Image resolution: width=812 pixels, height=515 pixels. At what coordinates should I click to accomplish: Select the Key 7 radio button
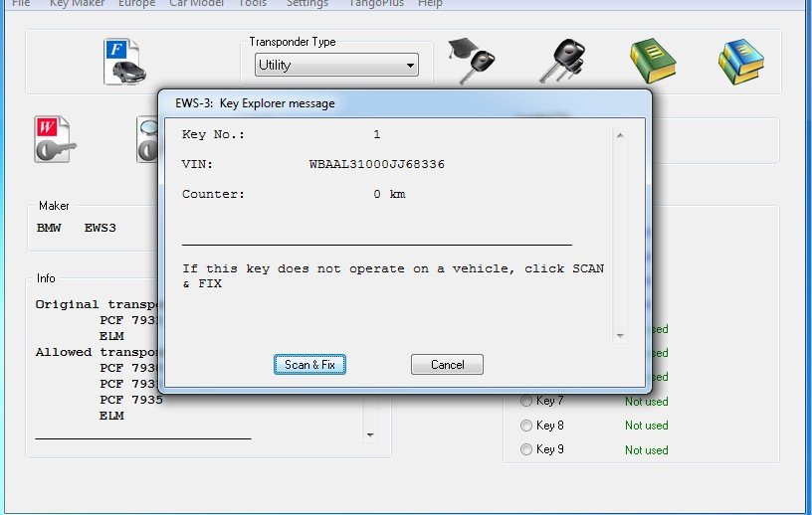(x=526, y=401)
